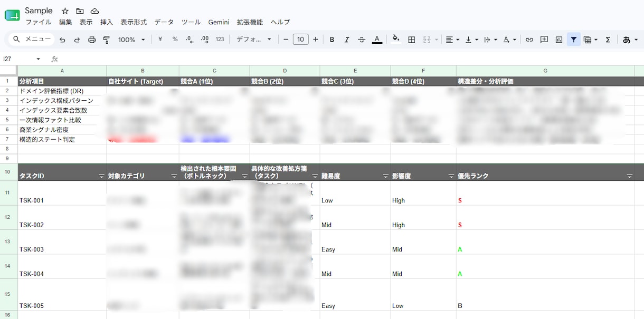Open number format 123 menu
The image size is (644, 319).
220,40
